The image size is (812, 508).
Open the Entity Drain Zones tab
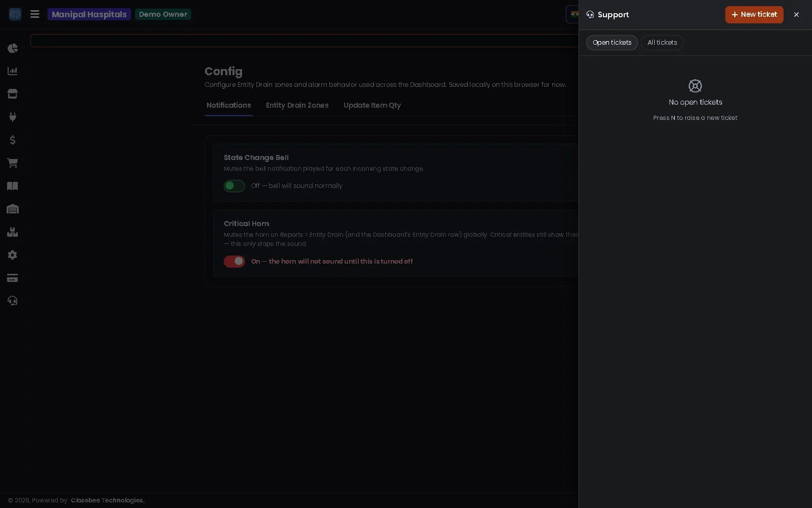point(297,105)
